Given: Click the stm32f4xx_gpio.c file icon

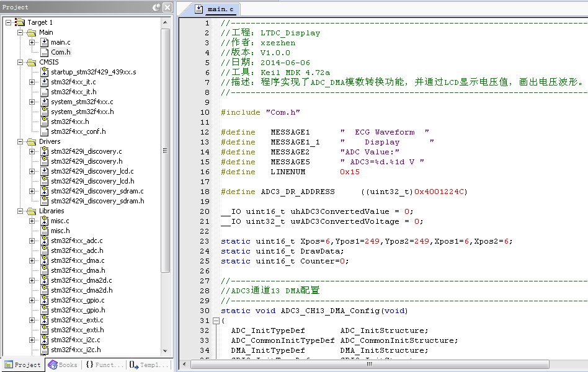Looking at the screenshot, I should [x=44, y=300].
